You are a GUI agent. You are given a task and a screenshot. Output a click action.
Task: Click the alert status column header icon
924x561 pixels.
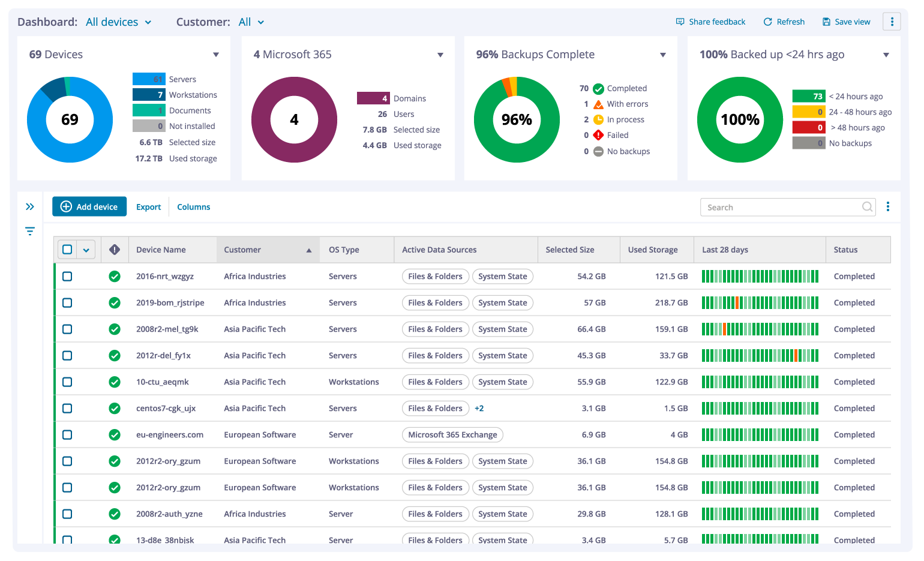pyautogui.click(x=115, y=250)
